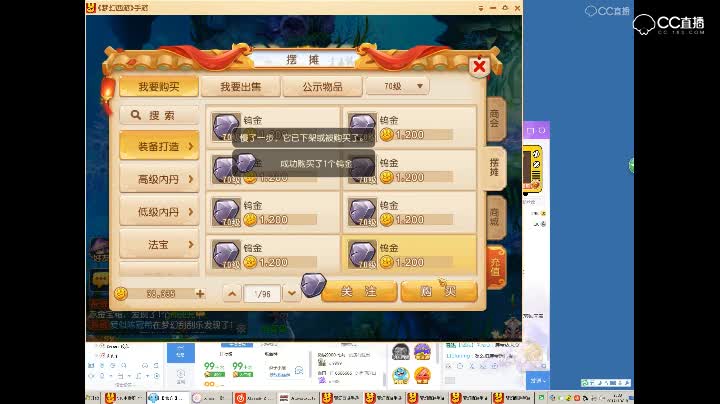Click the plus icon to add coins
This screenshot has height=404, width=720.
[200, 293]
